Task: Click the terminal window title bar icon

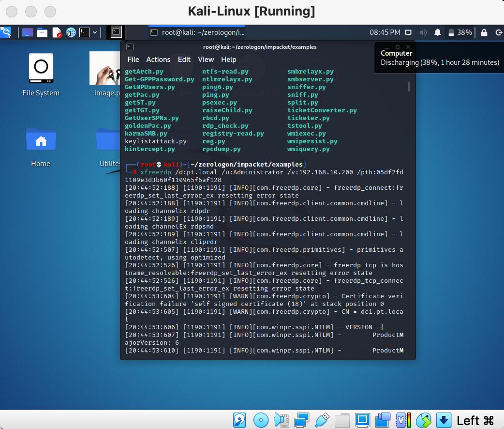Action: [x=130, y=47]
